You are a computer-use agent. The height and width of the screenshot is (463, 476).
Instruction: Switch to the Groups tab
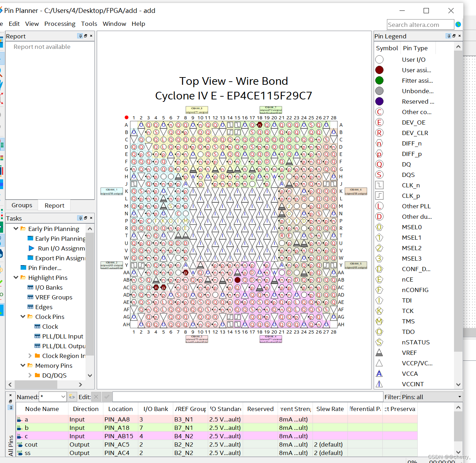click(22, 205)
